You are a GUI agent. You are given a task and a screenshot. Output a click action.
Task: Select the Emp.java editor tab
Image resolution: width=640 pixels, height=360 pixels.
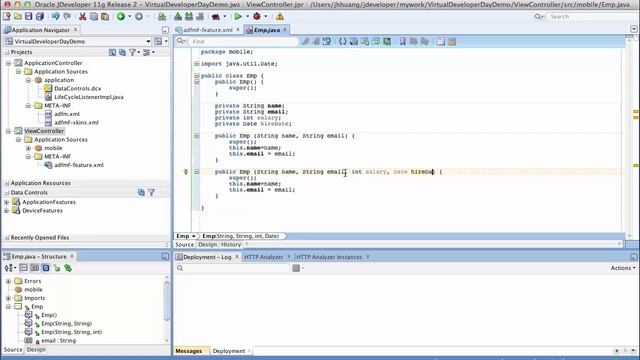266,30
